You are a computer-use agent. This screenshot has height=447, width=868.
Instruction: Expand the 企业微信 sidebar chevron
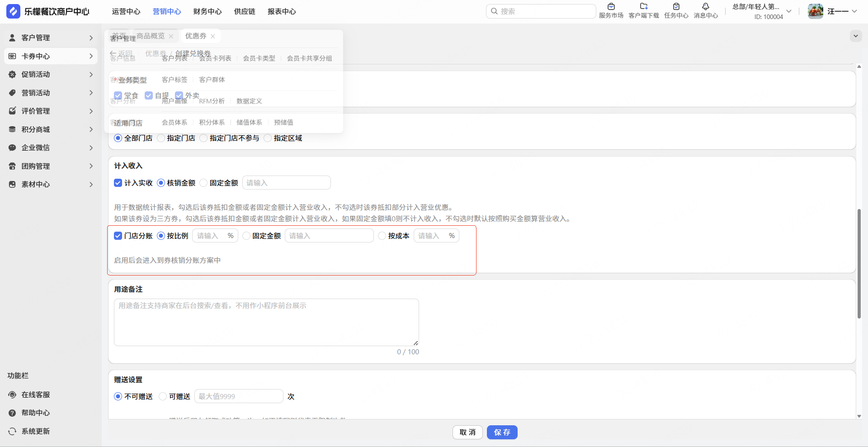coord(91,148)
